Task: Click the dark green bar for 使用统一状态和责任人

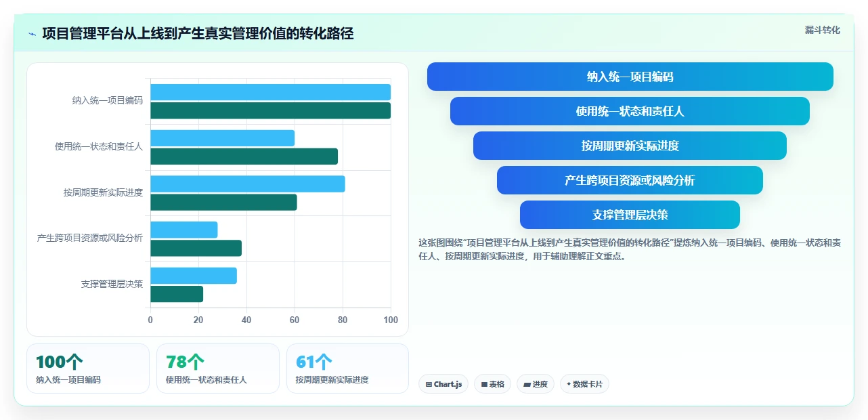Action: (244, 156)
